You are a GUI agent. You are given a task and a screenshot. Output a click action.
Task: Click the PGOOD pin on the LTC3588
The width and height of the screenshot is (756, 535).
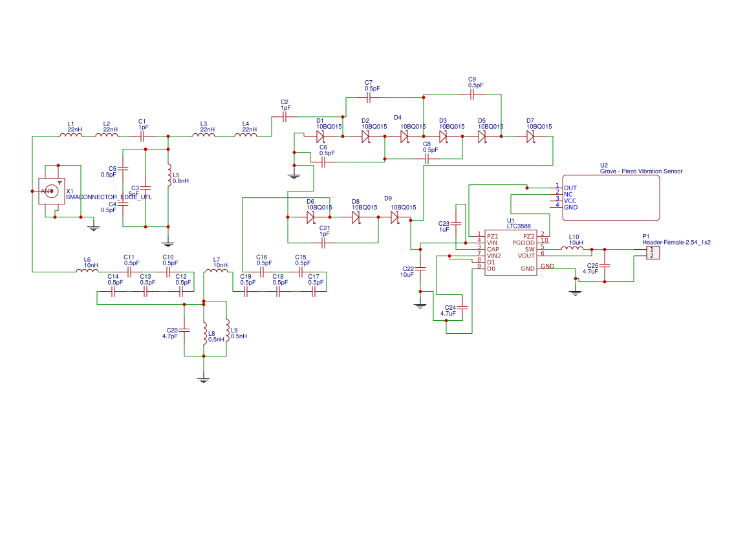524,242
